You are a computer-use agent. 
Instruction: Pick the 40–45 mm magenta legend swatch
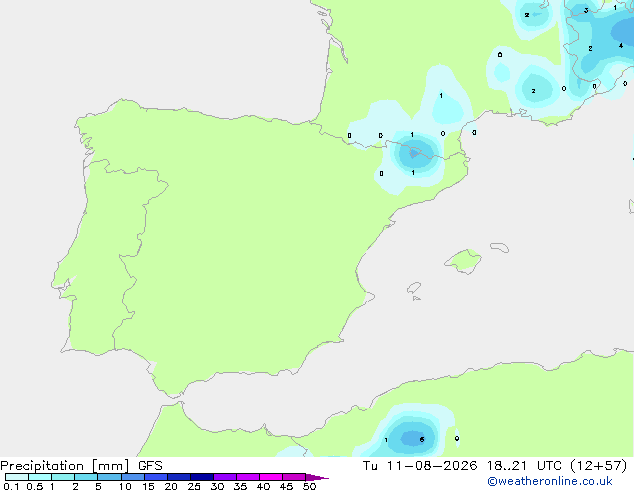coord(271,477)
